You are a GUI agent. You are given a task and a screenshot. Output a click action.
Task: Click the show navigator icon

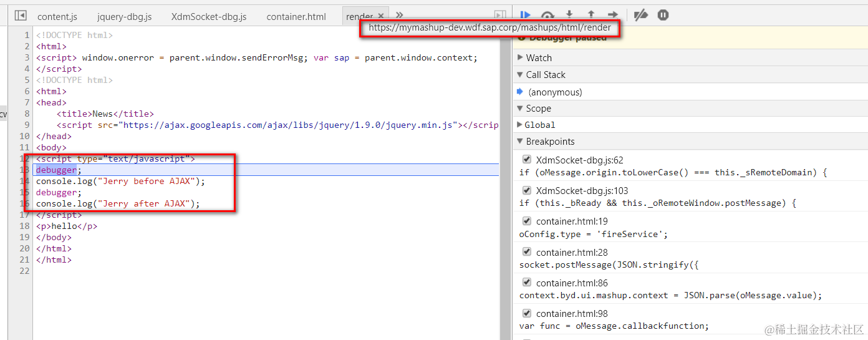[21, 15]
